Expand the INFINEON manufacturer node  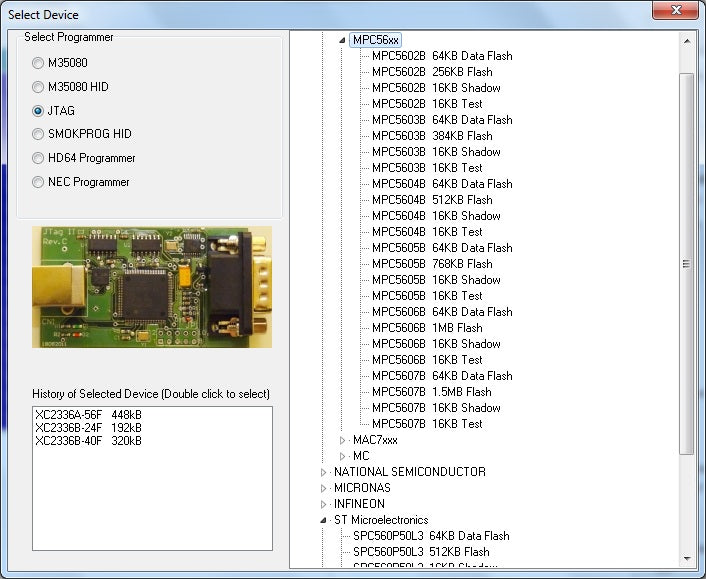coord(323,504)
